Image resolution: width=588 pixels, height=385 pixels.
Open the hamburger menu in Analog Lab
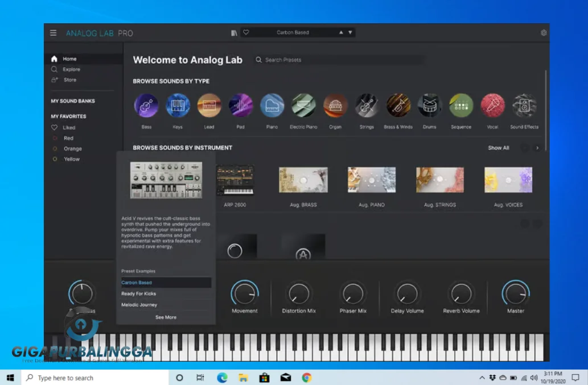54,33
